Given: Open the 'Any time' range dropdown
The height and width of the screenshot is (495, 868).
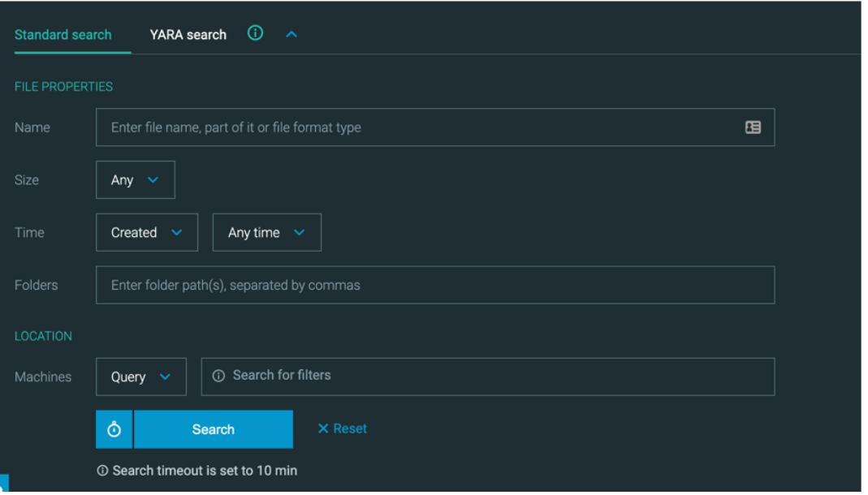Looking at the screenshot, I should click(266, 233).
